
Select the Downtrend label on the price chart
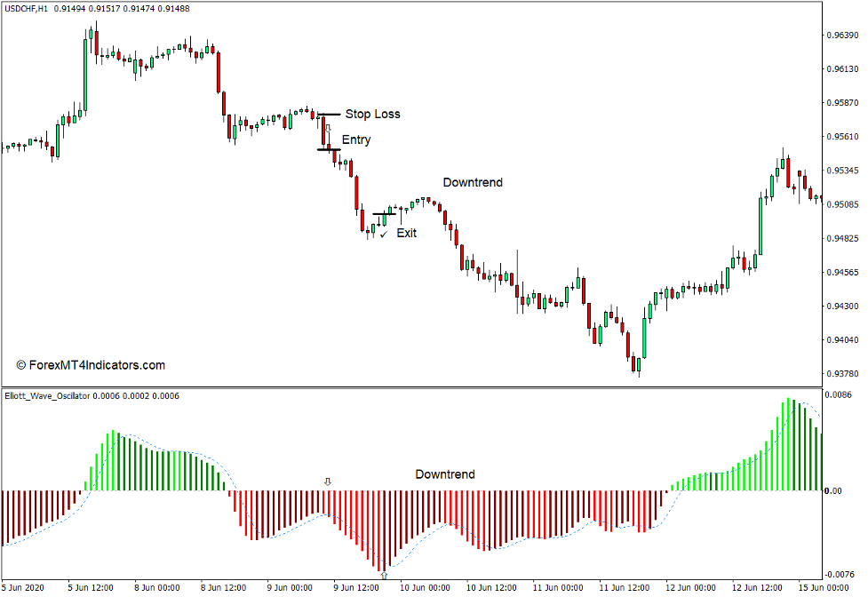473,183
